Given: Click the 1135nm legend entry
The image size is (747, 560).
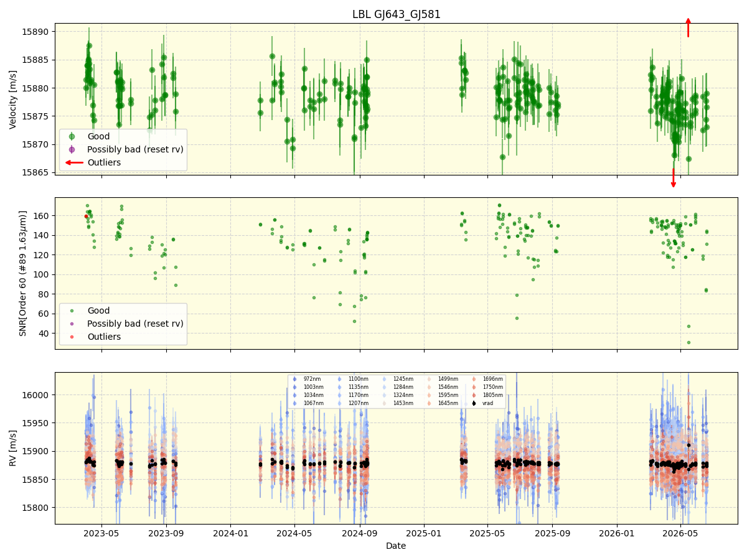Looking at the screenshot, I should (353, 387).
